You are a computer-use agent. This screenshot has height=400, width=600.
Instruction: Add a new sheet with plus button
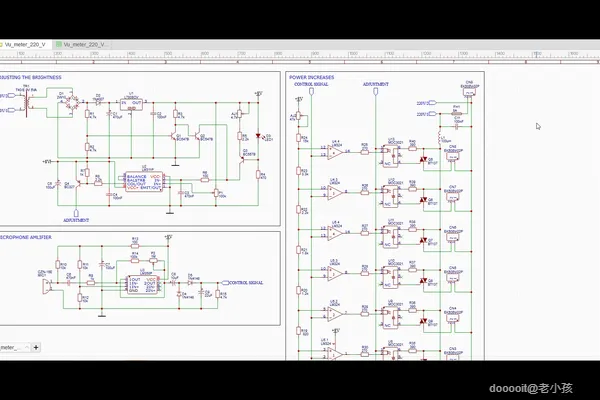pos(36,348)
